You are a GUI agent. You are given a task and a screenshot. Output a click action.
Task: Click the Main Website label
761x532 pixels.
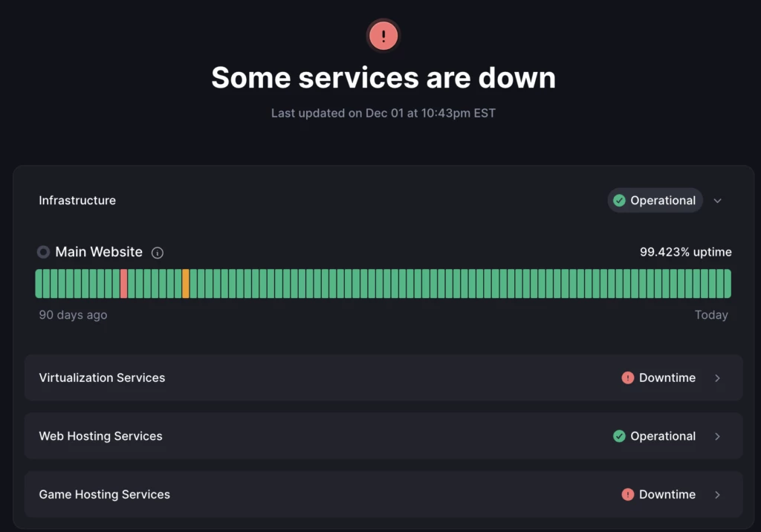[x=99, y=252]
